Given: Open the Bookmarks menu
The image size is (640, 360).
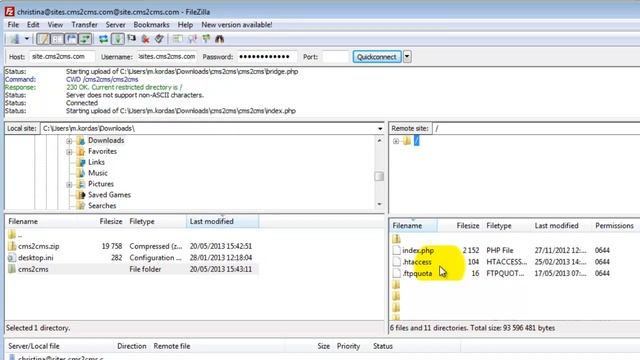Looking at the screenshot, I should (x=151, y=25).
